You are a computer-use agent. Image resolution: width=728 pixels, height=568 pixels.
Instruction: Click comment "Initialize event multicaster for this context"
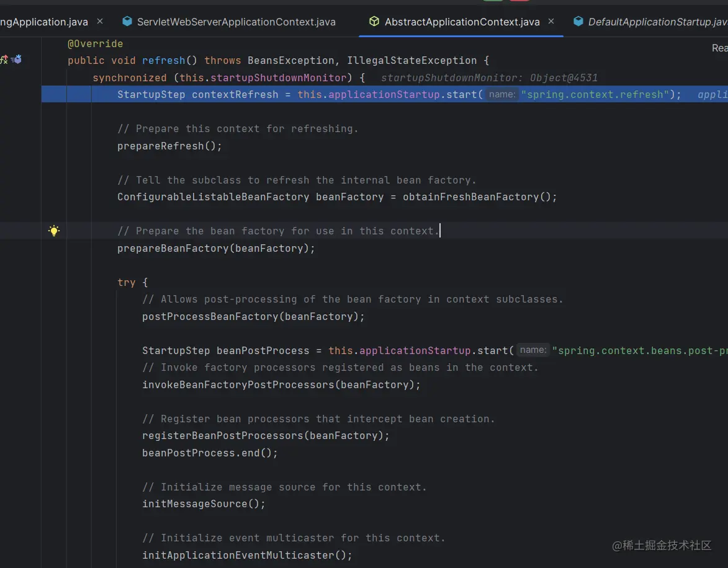tap(294, 538)
